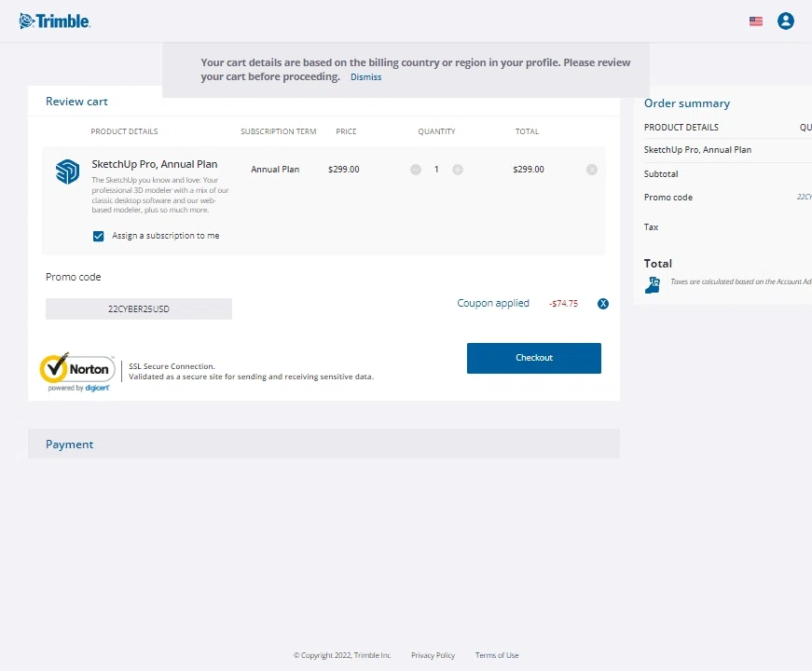Click the Review cart section header
The width and height of the screenshot is (812, 671).
[77, 102]
